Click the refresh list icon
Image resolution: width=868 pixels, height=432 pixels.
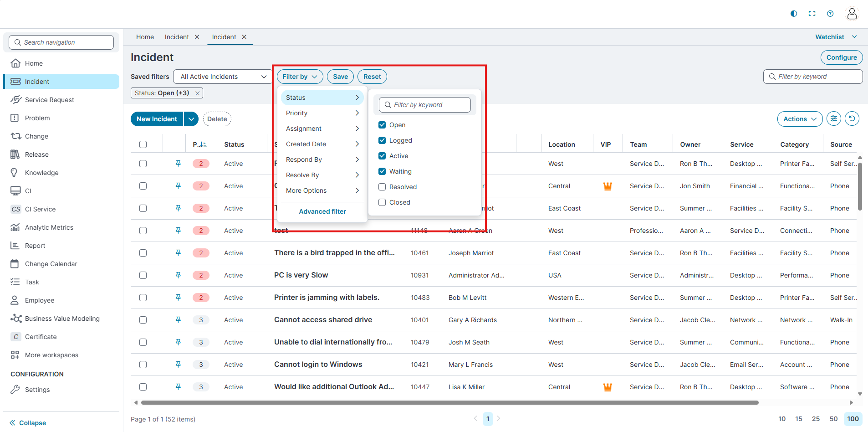click(852, 119)
